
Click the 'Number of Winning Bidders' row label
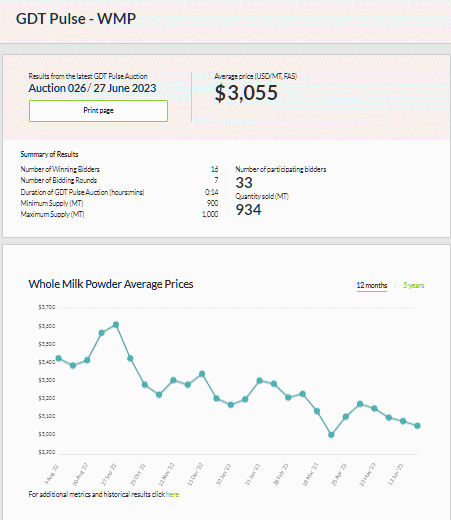[60, 169]
